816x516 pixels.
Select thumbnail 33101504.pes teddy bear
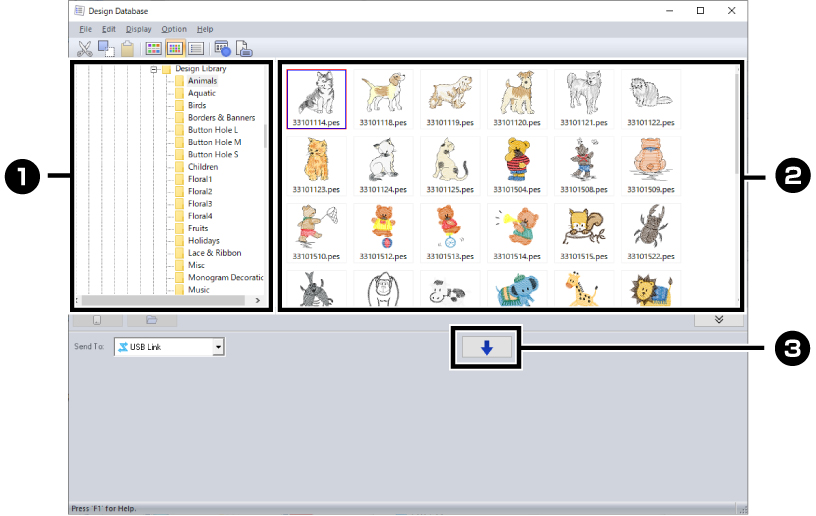click(x=515, y=158)
